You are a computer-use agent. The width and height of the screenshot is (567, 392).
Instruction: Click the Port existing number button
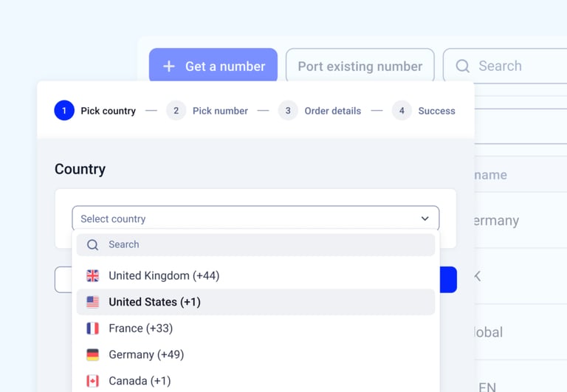click(x=360, y=65)
